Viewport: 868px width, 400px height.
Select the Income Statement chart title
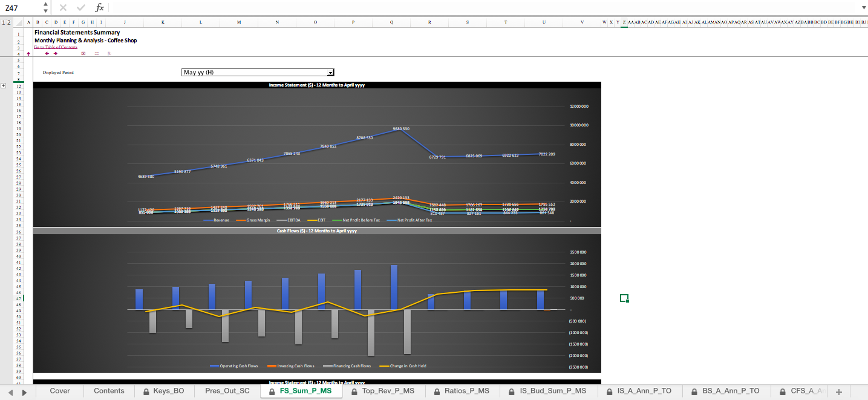(x=317, y=85)
